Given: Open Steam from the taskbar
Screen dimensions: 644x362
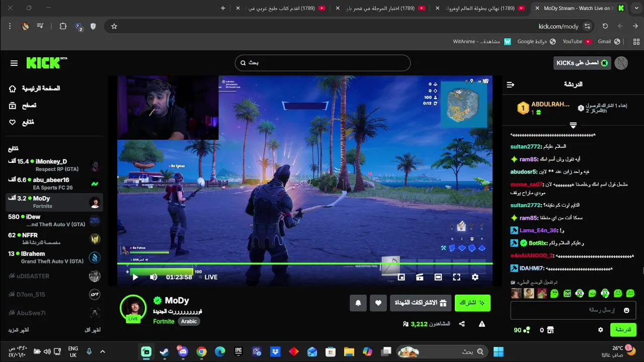Looking at the screenshot, I should click(x=164, y=351).
